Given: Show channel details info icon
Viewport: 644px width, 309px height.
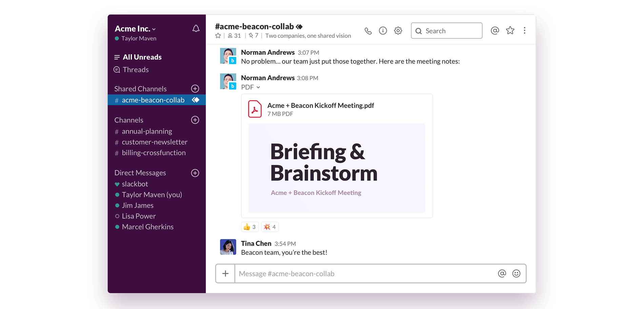Looking at the screenshot, I should tap(383, 31).
